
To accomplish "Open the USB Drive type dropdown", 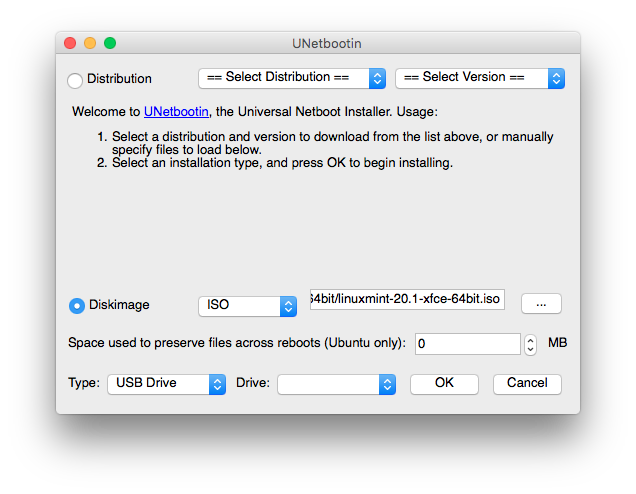I will click(166, 384).
